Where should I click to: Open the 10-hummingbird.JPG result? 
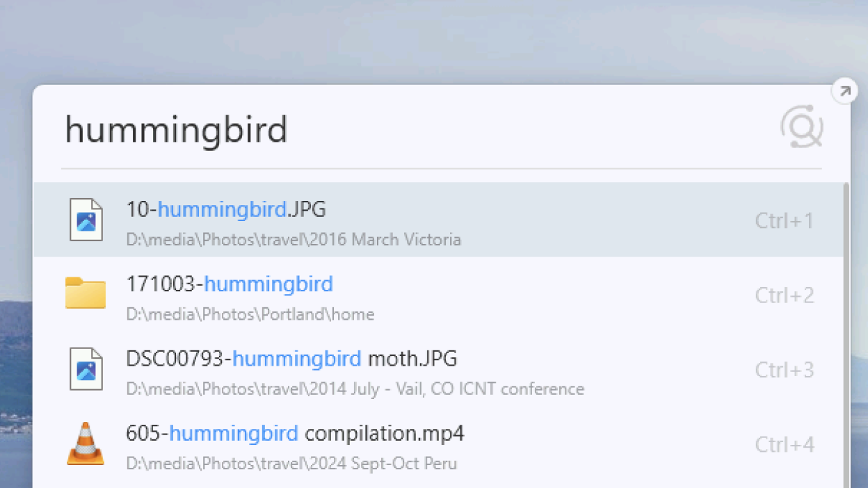(226, 209)
